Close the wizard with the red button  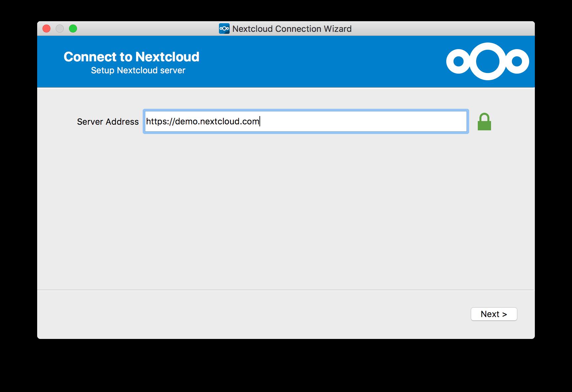click(46, 29)
